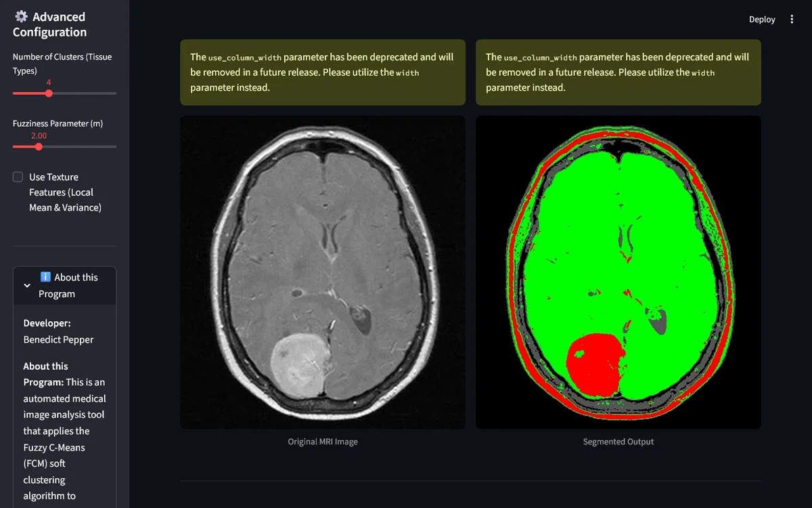Image resolution: width=812 pixels, height=508 pixels.
Task: Click the Fuzziness Parameter slider handle
Action: (x=39, y=146)
